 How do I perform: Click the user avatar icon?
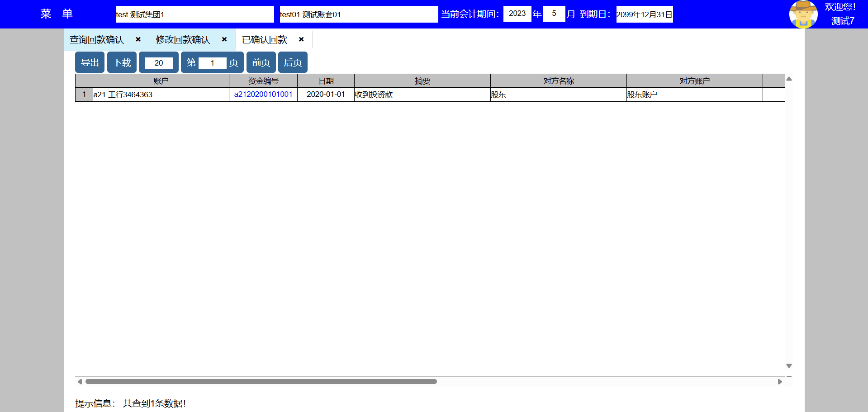(x=803, y=14)
